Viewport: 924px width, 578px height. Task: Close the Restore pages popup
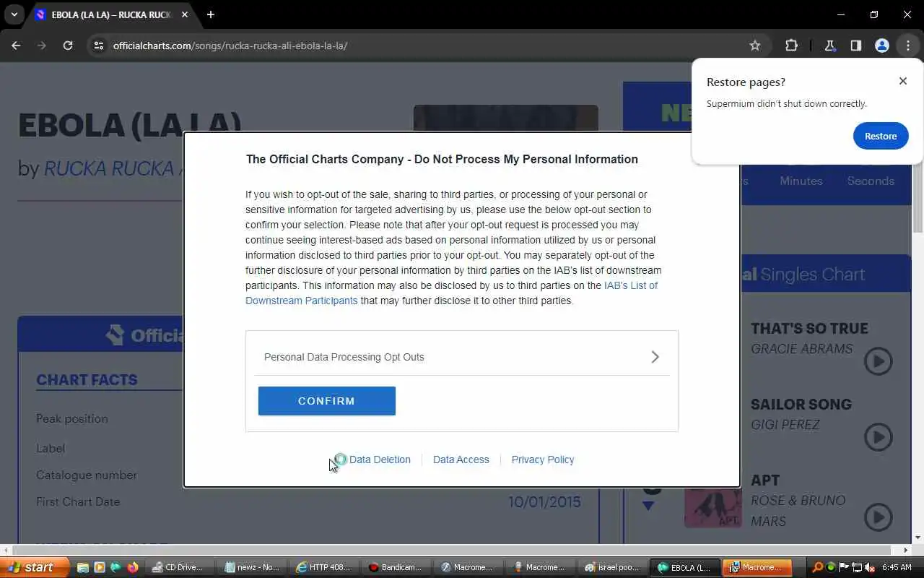pos(903,81)
